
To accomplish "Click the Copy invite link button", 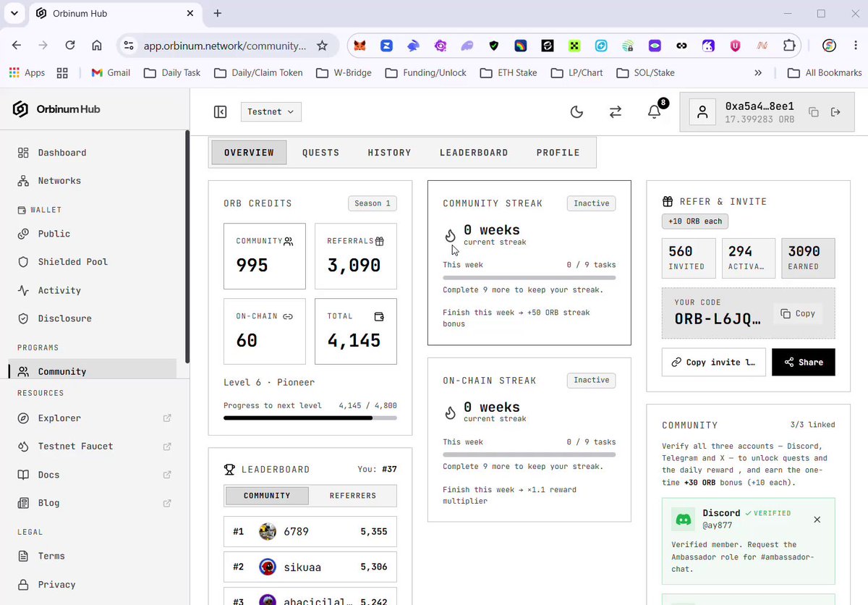I will pos(713,362).
